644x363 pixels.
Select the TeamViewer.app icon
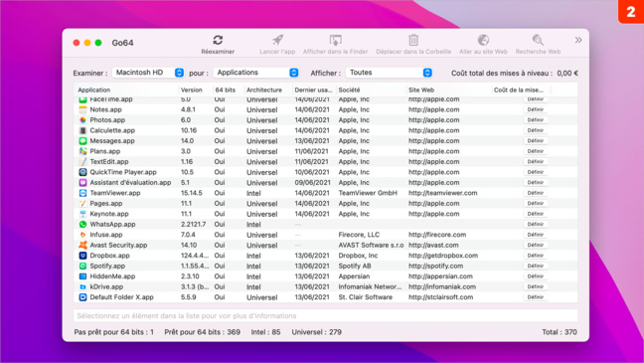click(x=82, y=193)
